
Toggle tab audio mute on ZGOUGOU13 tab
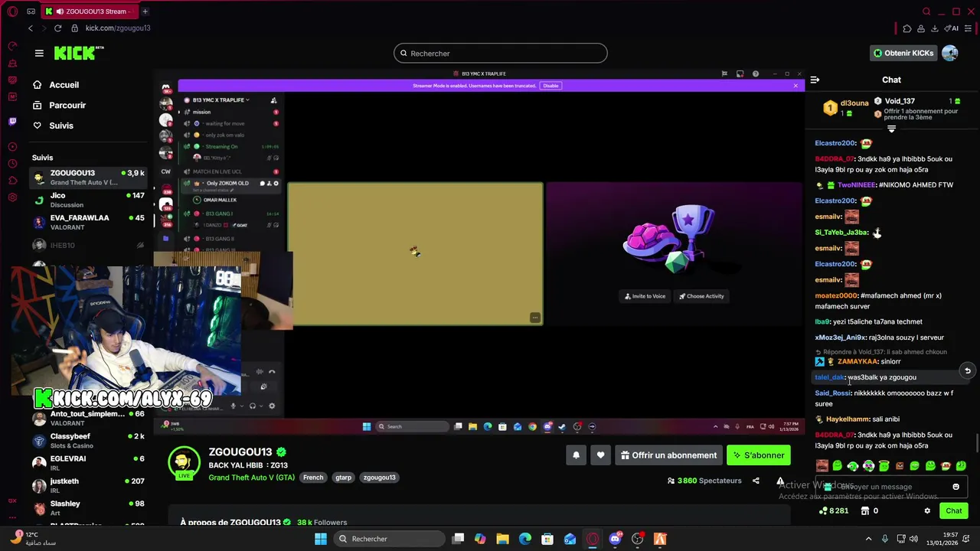pos(60,11)
